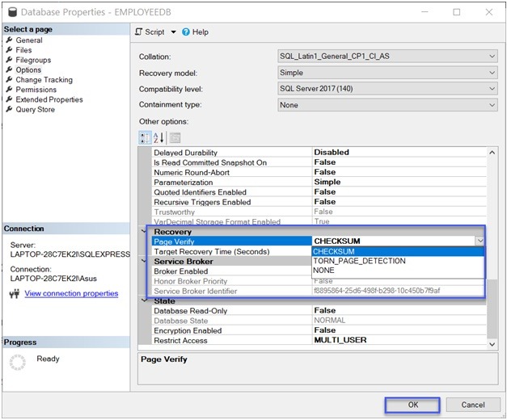
Task: Select the Encryption Enabled row
Action: [x=319, y=330]
